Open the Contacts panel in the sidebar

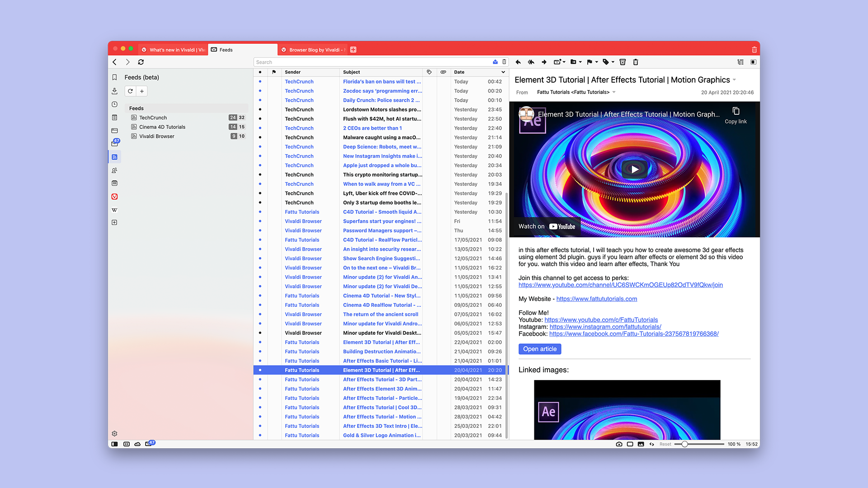tap(114, 170)
